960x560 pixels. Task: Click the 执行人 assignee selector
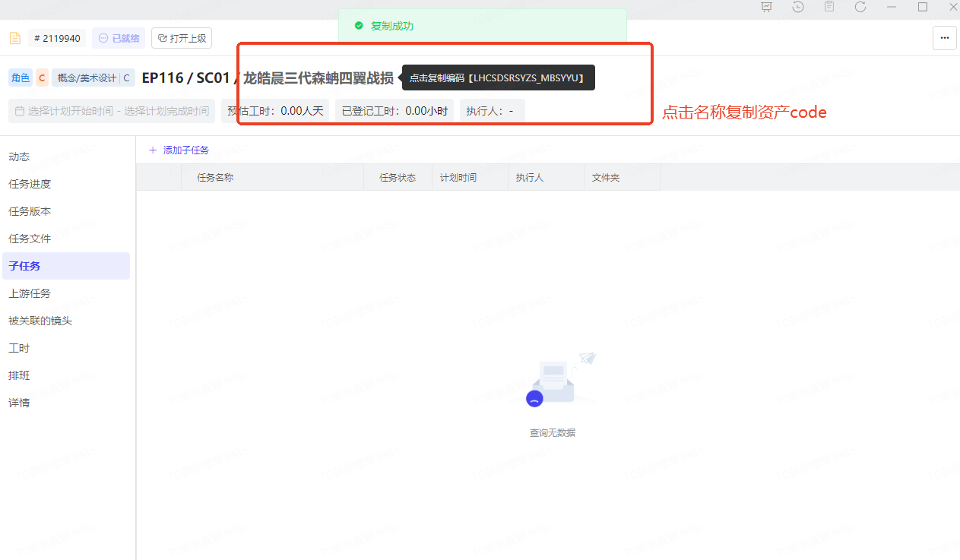(x=491, y=111)
